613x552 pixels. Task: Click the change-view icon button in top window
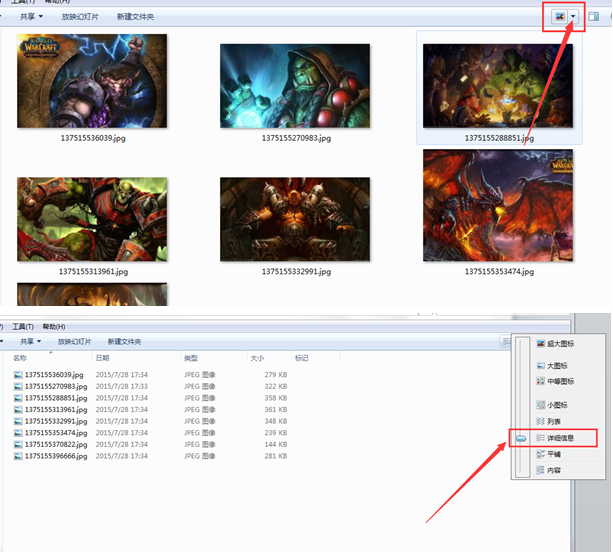pyautogui.click(x=560, y=16)
